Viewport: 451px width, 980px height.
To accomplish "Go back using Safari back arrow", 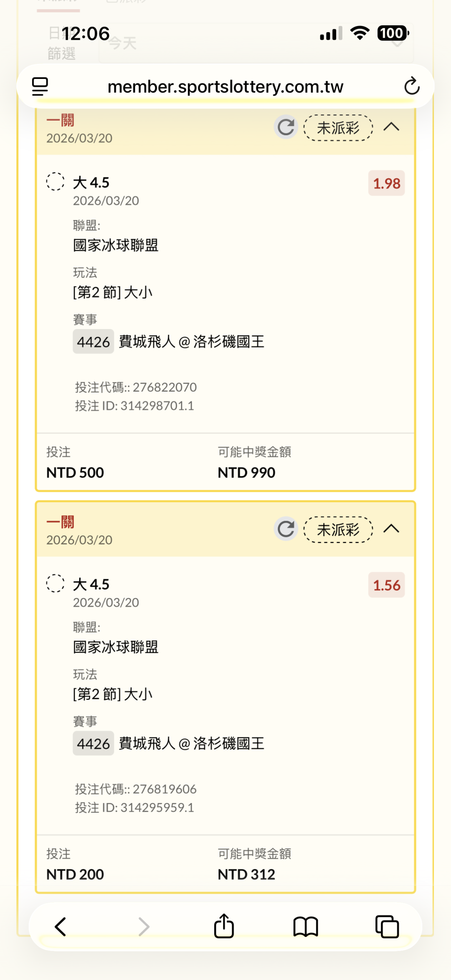I will tap(61, 927).
